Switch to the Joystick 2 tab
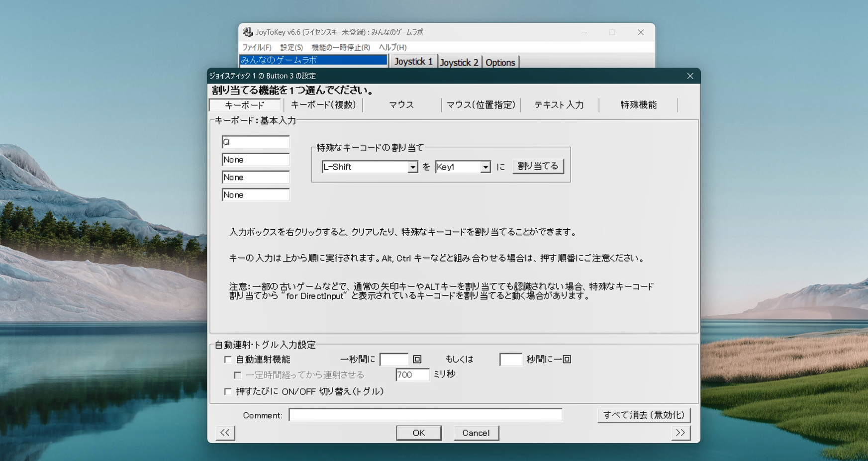Image resolution: width=868 pixels, height=461 pixels. pyautogui.click(x=459, y=62)
